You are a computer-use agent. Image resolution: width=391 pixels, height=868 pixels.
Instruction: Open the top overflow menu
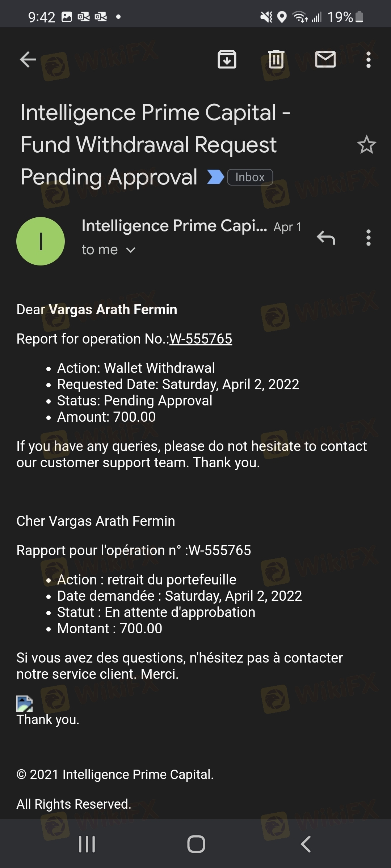point(369,60)
